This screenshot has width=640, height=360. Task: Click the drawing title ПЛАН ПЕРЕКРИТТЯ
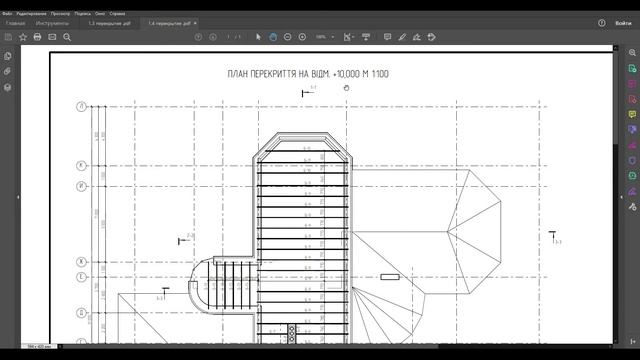point(308,74)
